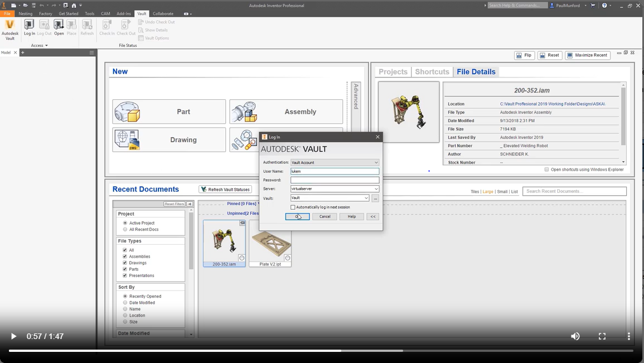This screenshot has height=363, width=644.
Task: Create a new Assembly file
Action: 286,112
